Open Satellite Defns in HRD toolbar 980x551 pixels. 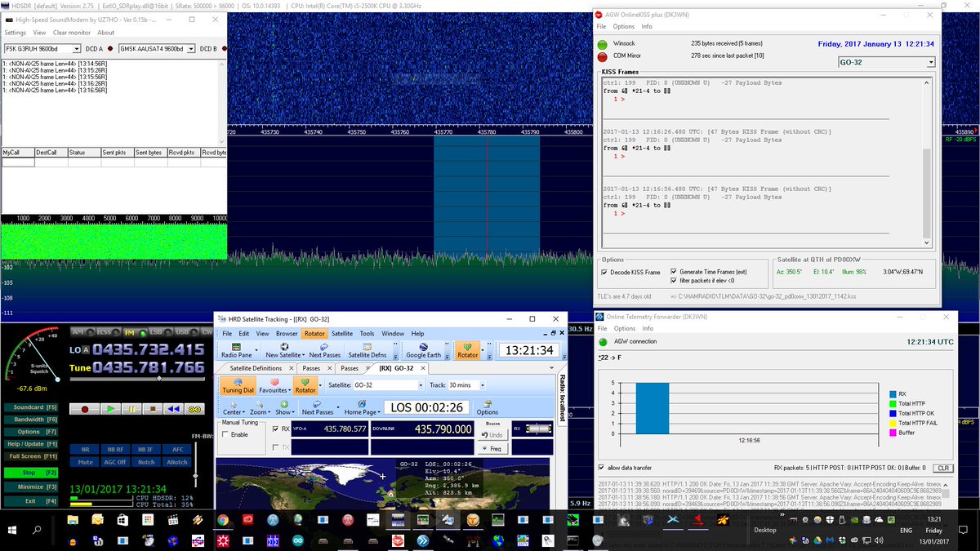(x=367, y=350)
